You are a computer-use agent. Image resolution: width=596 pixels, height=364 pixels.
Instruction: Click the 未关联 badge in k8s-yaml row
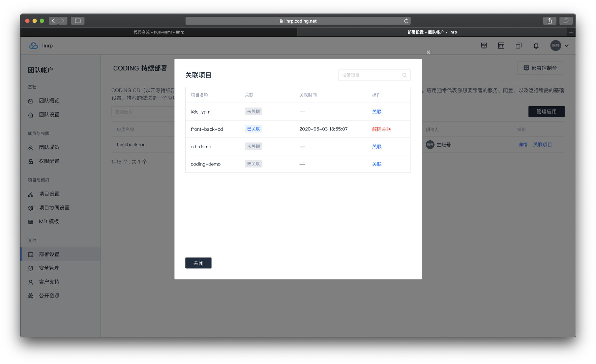coord(254,111)
